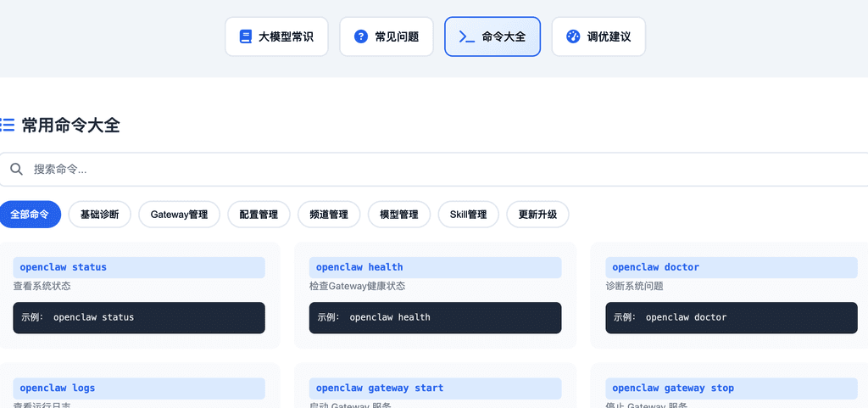The width and height of the screenshot is (868, 408).
Task: Click the magnifier icon in search box
Action: [x=16, y=169]
